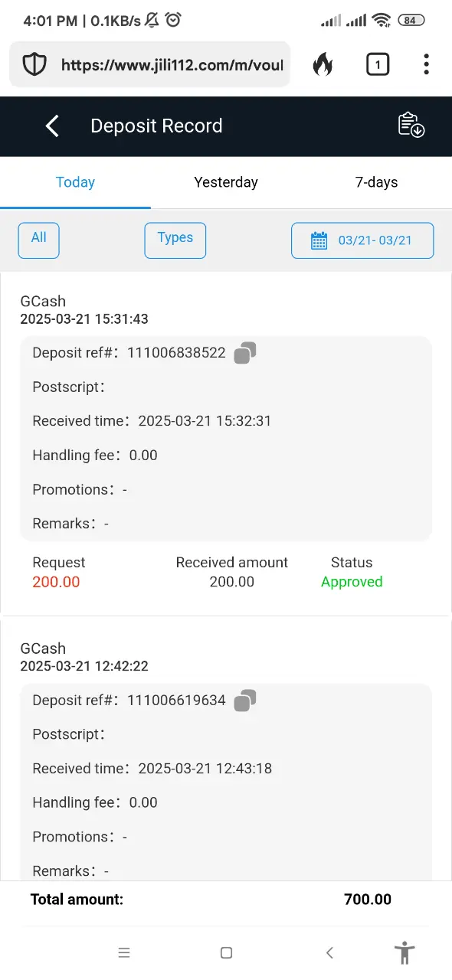Copy deposit ref 111006838522

[245, 353]
